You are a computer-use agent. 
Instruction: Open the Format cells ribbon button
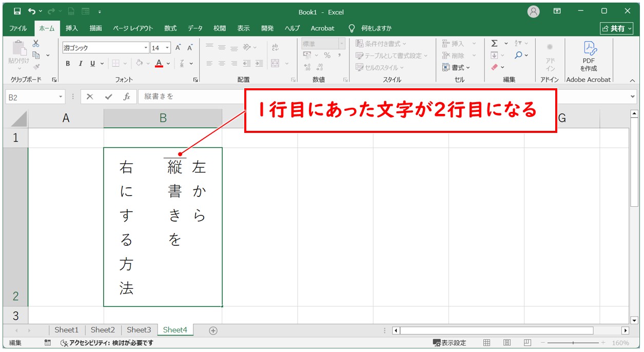(456, 67)
